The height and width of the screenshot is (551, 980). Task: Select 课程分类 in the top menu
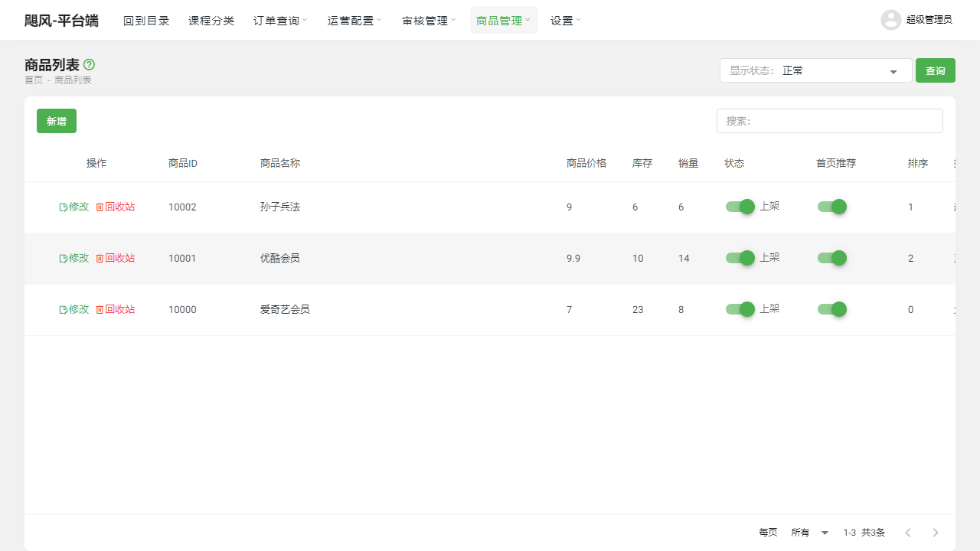click(x=211, y=20)
